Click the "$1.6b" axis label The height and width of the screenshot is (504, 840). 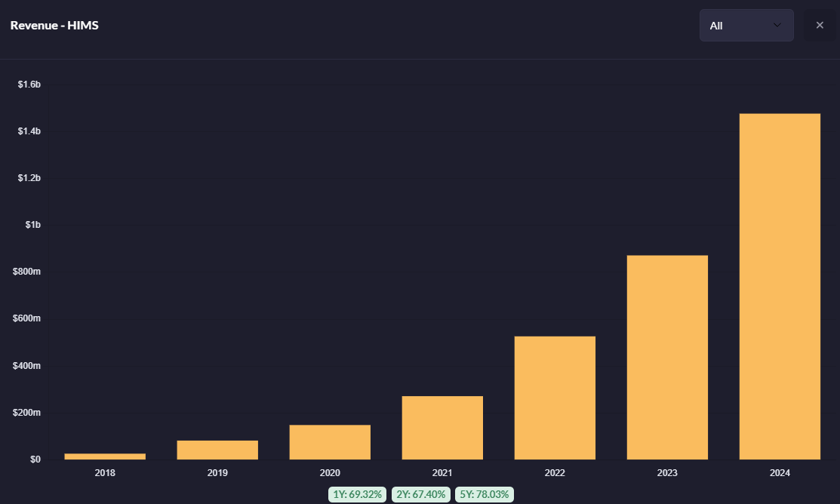click(29, 85)
